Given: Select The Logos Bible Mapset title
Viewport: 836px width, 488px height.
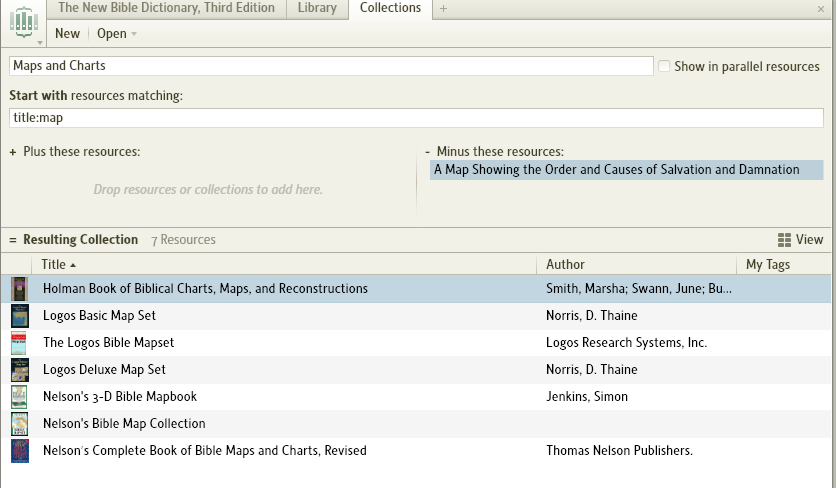Looking at the screenshot, I should click(x=109, y=342).
